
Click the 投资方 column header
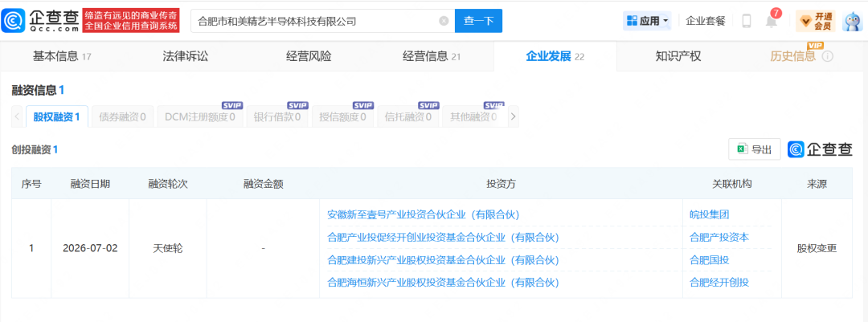[x=501, y=184]
